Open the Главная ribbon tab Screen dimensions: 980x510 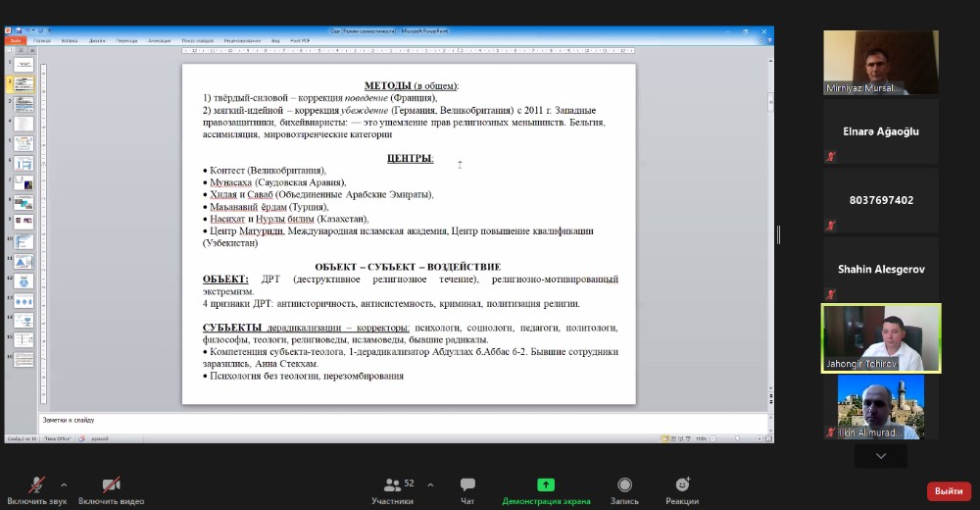click(x=42, y=40)
